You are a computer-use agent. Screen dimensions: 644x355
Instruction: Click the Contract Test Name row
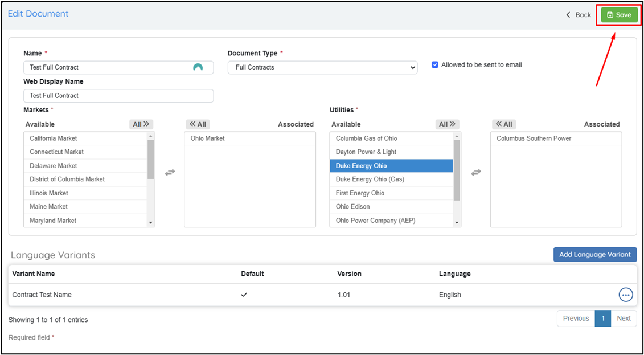click(322, 295)
